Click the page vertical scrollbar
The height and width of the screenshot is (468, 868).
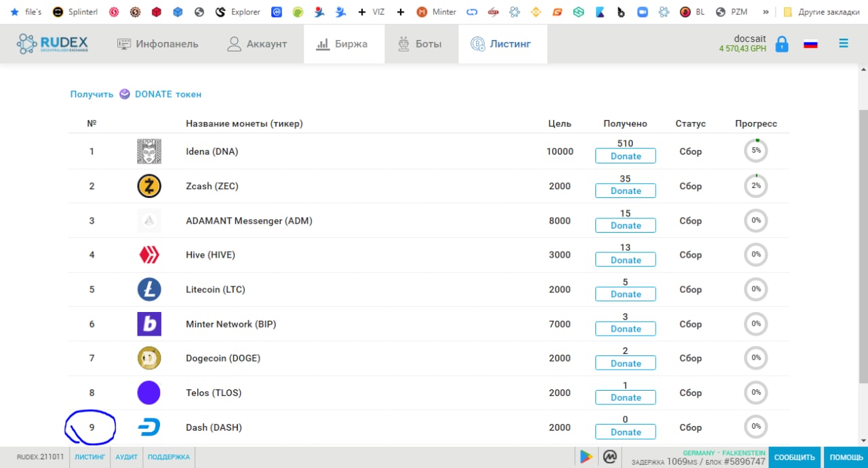[x=863, y=245]
